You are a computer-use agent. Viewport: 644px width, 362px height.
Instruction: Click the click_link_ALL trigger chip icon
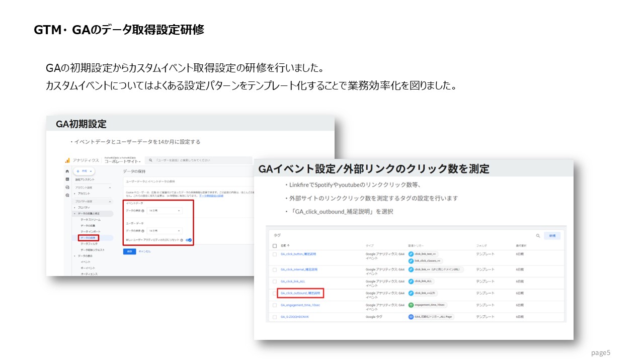[x=412, y=281]
